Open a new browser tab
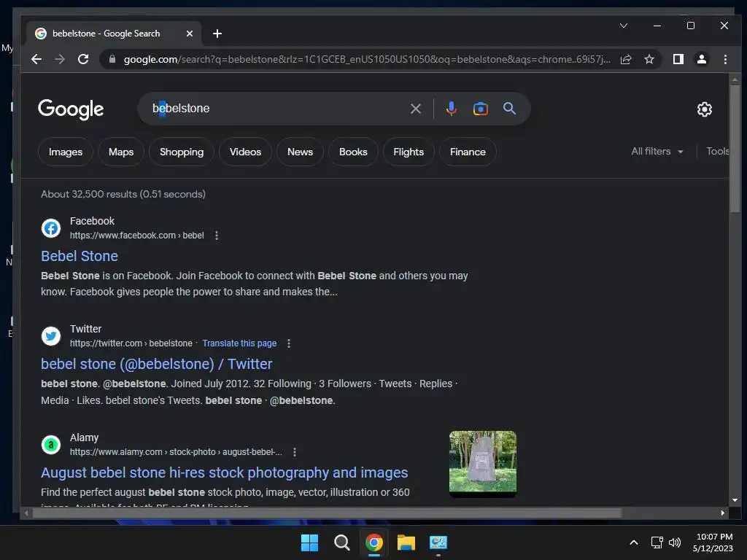The height and width of the screenshot is (560, 747). [217, 34]
